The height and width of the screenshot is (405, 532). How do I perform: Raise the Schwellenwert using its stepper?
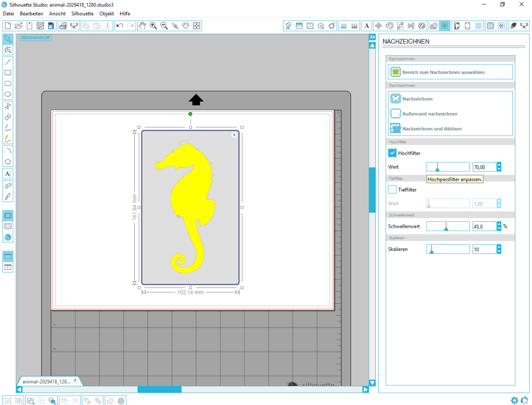click(x=499, y=224)
